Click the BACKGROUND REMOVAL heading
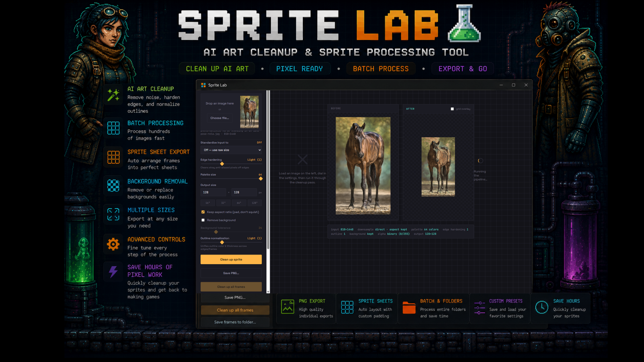Screen dimensions: 644x362 click(158, 181)
